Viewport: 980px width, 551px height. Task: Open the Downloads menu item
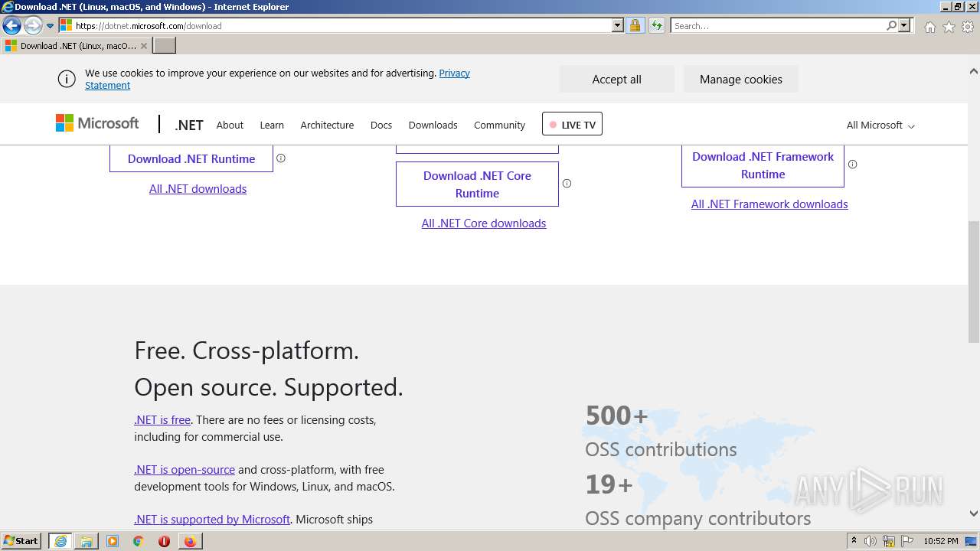[x=433, y=125]
